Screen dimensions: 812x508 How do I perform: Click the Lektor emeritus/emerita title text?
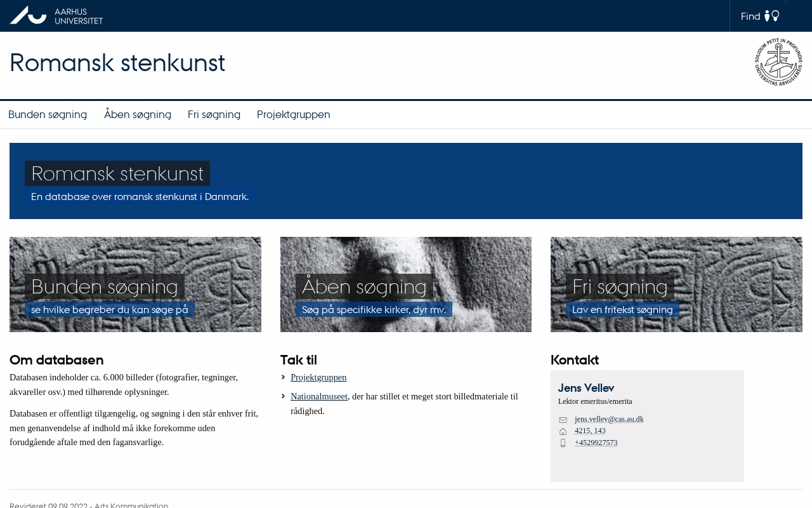click(x=595, y=401)
